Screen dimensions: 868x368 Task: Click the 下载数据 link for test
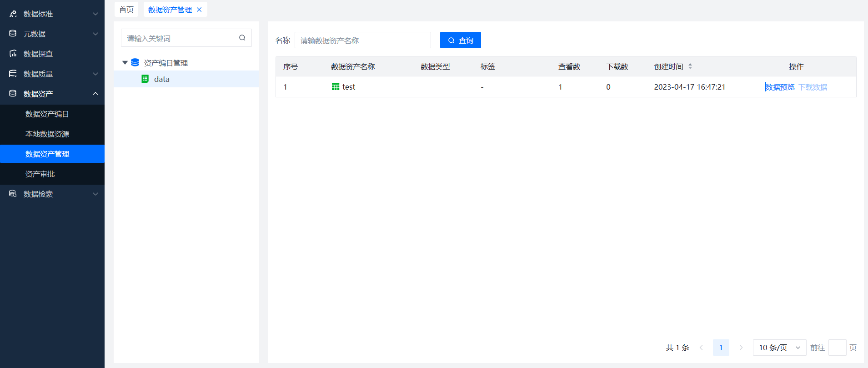pyautogui.click(x=813, y=87)
